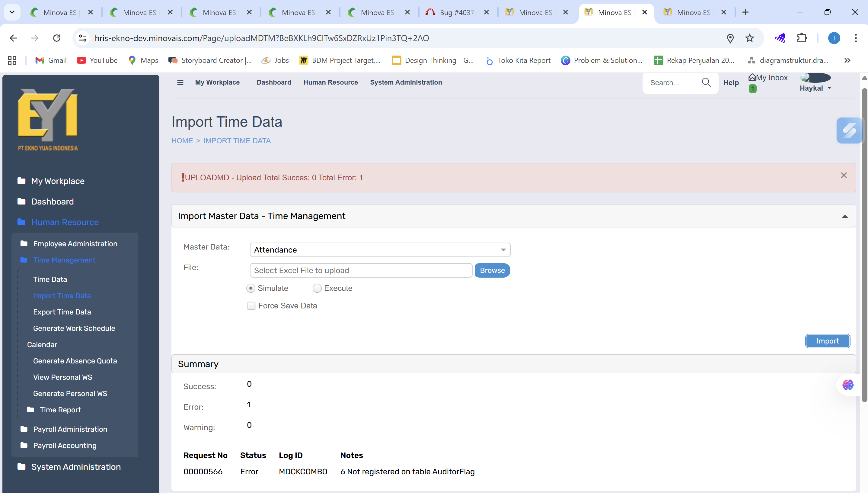This screenshot has width=868, height=493.
Task: Click the hamburger menu icon
Action: [180, 82]
